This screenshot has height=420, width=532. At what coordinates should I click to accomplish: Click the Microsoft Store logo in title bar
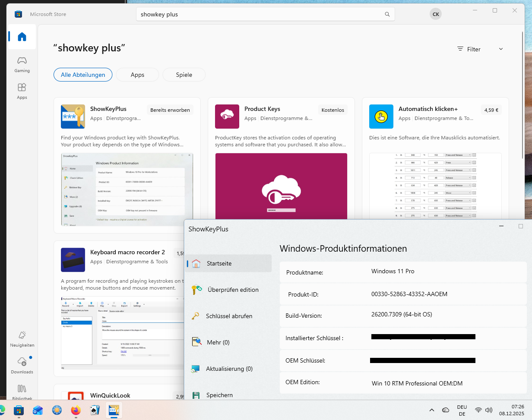(18, 14)
